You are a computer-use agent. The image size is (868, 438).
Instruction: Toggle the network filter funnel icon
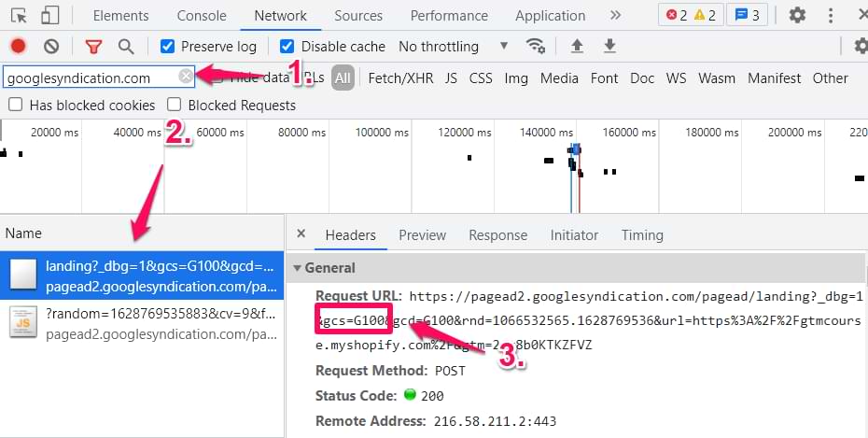pyautogui.click(x=93, y=47)
